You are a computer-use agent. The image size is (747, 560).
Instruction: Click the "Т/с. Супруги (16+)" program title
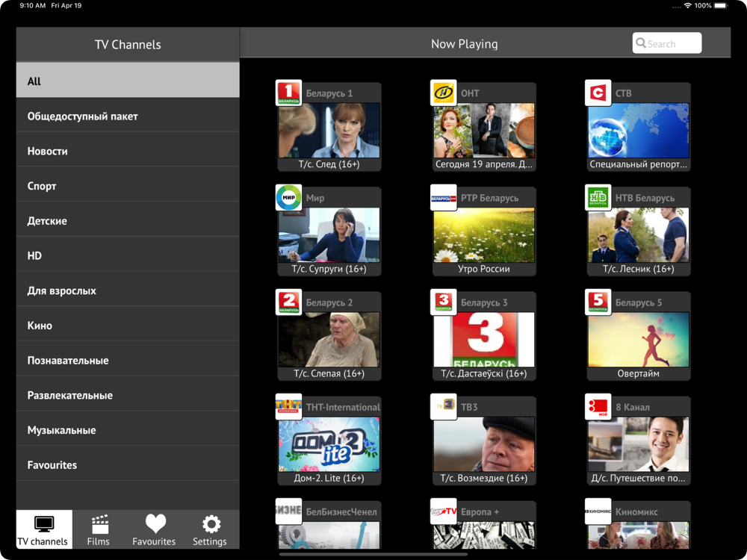coord(329,269)
